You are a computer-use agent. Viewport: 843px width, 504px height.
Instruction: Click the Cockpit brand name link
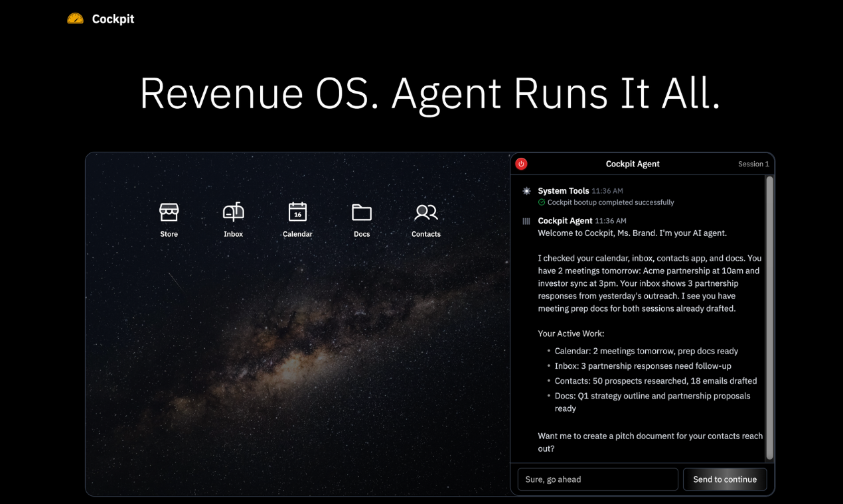(113, 19)
